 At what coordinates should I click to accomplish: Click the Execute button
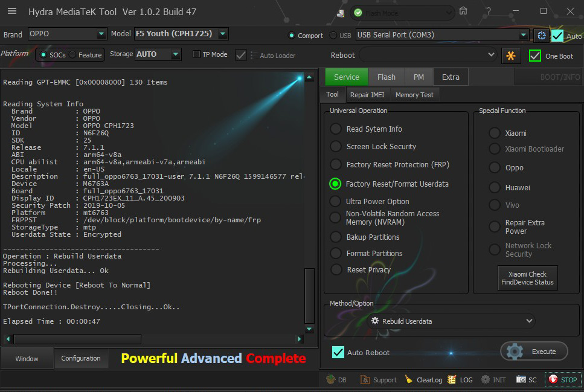(534, 351)
